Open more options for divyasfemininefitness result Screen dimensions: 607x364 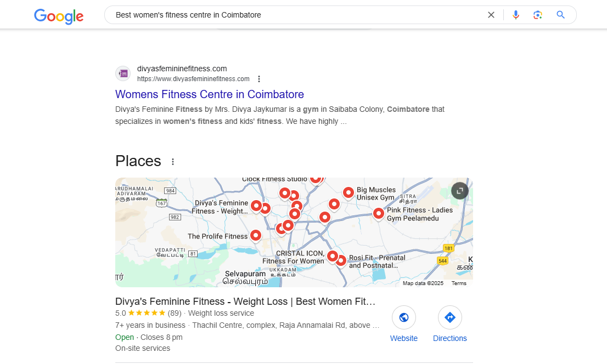tap(259, 79)
